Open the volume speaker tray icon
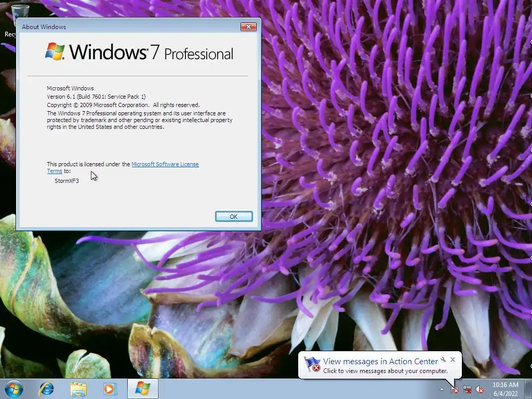 pyautogui.click(x=480, y=390)
